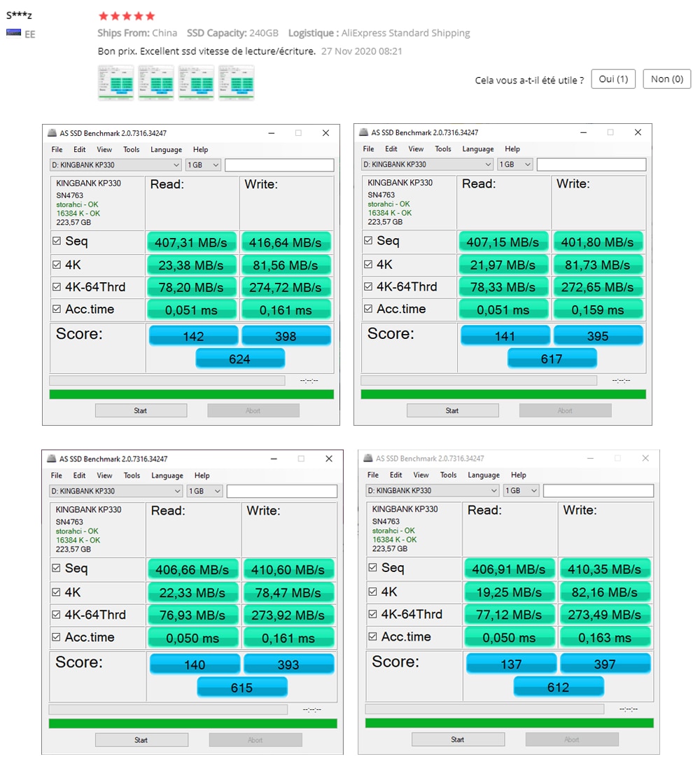Click the 416,64 MB/s Seq write result
700x759 pixels.
pyautogui.click(x=286, y=242)
